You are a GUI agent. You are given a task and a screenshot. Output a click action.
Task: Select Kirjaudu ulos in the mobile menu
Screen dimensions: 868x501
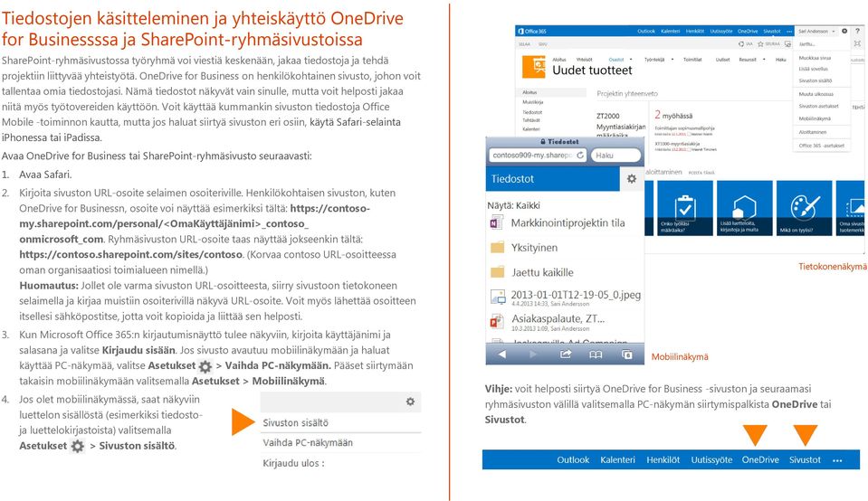tap(293, 463)
